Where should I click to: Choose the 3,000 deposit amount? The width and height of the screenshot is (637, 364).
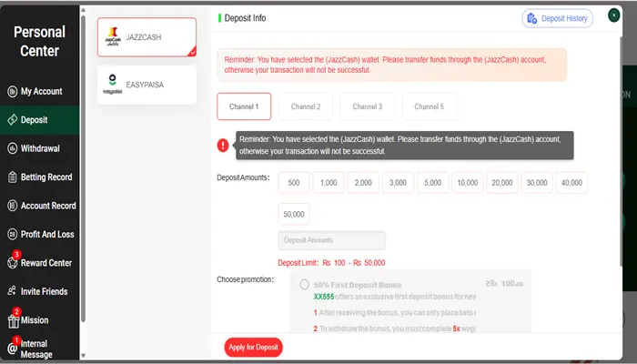(x=399, y=183)
